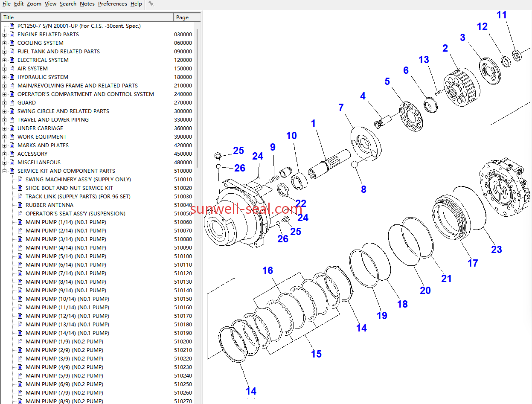Expand the UNDER CARRIAGE tree node
532x404 pixels.
click(x=4, y=128)
